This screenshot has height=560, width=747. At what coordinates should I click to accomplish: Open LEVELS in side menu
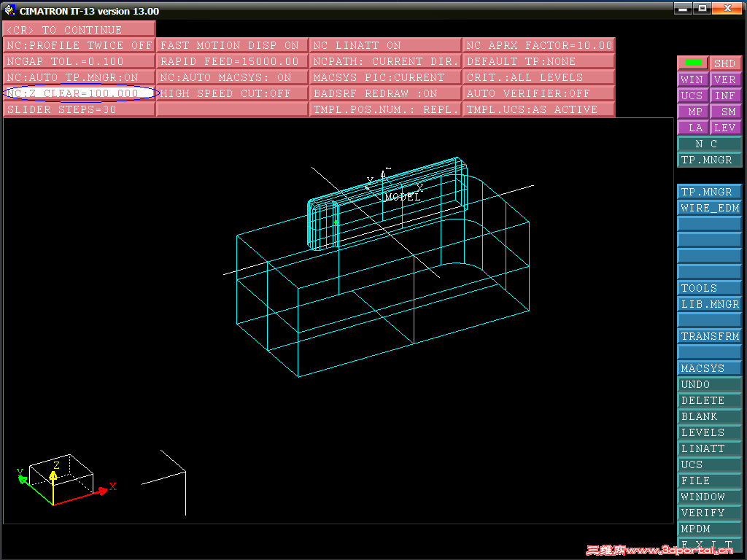coord(709,432)
